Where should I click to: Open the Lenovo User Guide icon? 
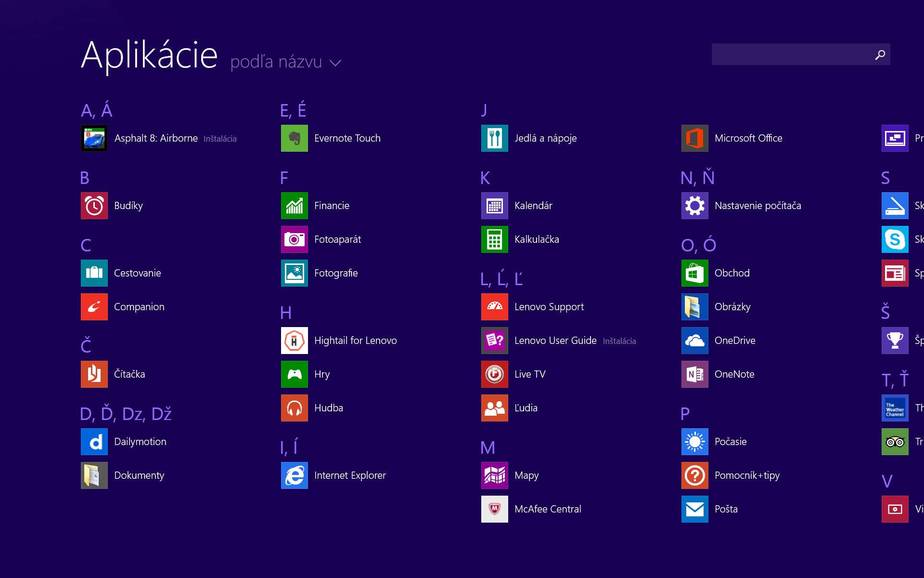tap(494, 341)
